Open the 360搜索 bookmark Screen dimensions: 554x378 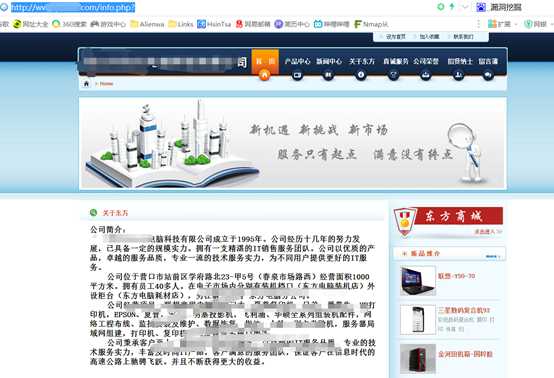pyautogui.click(x=69, y=24)
